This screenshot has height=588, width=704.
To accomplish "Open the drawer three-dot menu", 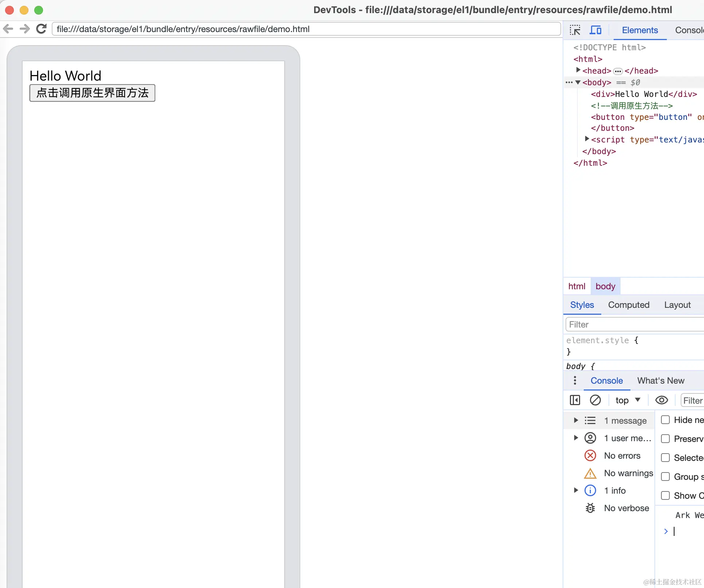I will coord(575,380).
